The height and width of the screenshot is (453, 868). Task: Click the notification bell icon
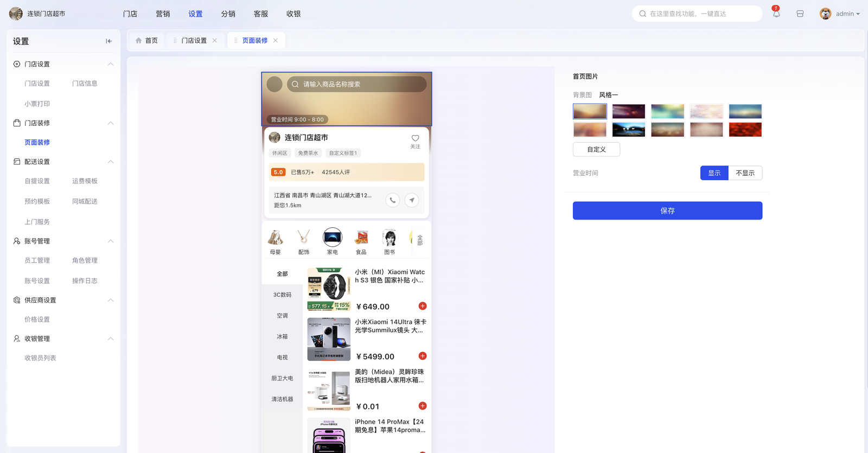(776, 14)
